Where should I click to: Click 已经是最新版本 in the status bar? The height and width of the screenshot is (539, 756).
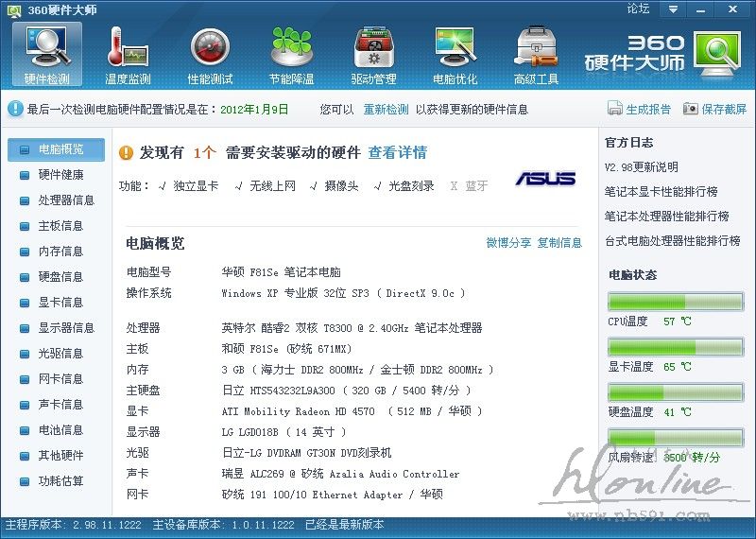point(344,525)
